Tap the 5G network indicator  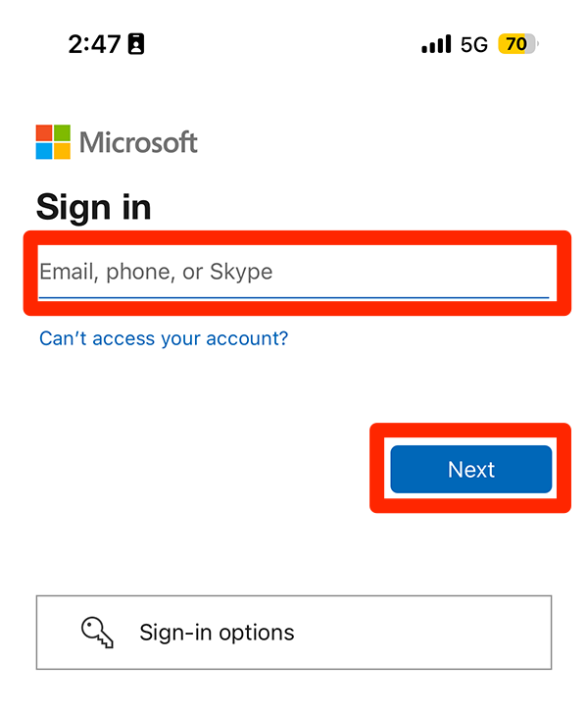coord(474,44)
